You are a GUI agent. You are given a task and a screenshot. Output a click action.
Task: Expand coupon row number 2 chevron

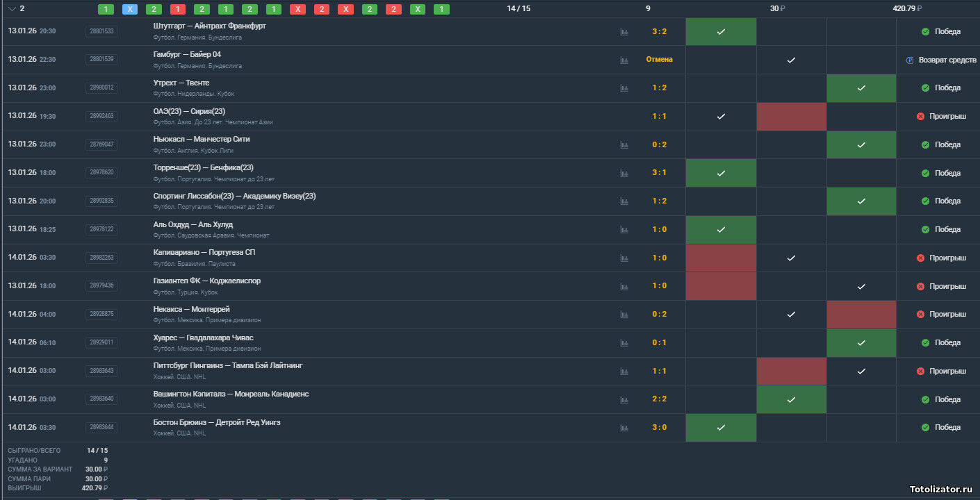(12, 9)
